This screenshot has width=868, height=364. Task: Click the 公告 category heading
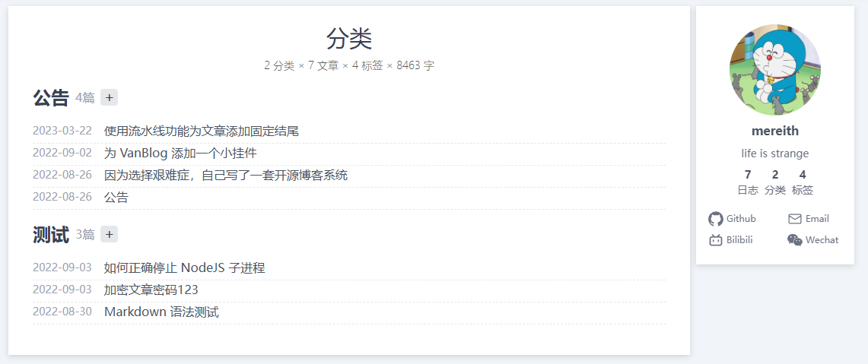click(51, 98)
